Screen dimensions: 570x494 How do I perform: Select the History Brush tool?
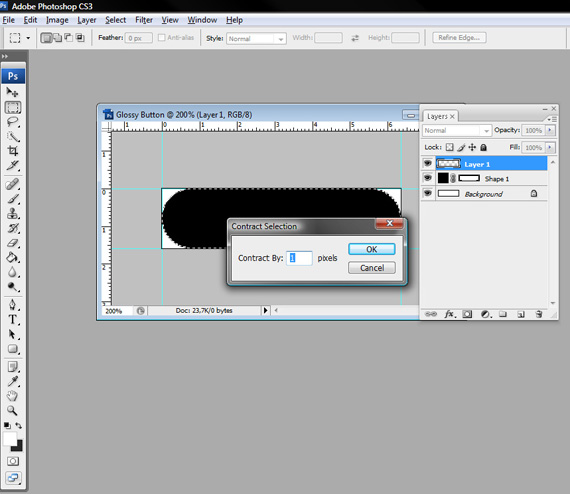13,228
